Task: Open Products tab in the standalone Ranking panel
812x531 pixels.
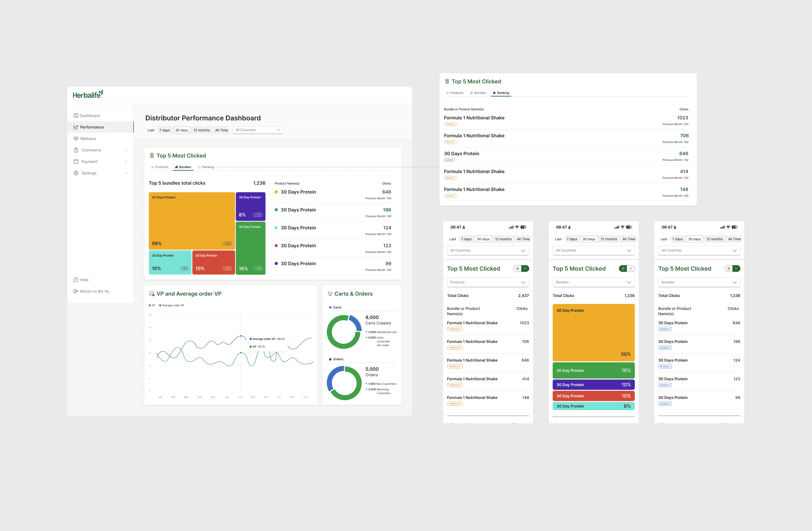Action: 455,93
